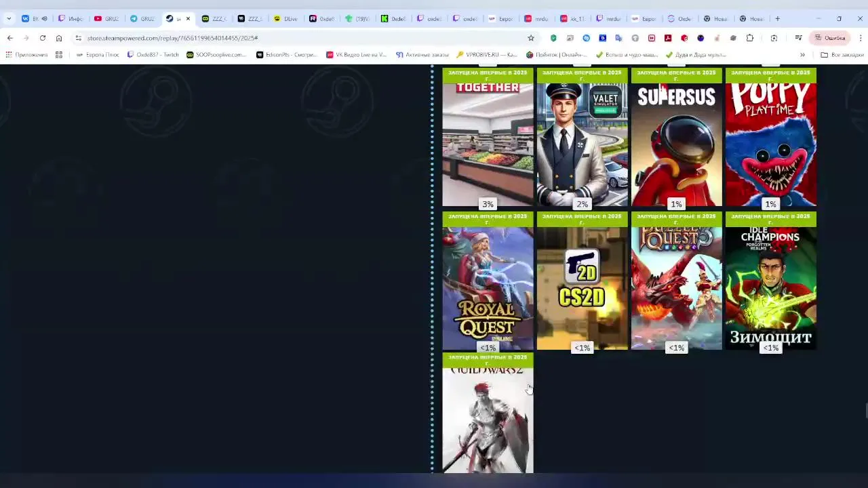Mute the VK tab via speaker icon

[44, 19]
